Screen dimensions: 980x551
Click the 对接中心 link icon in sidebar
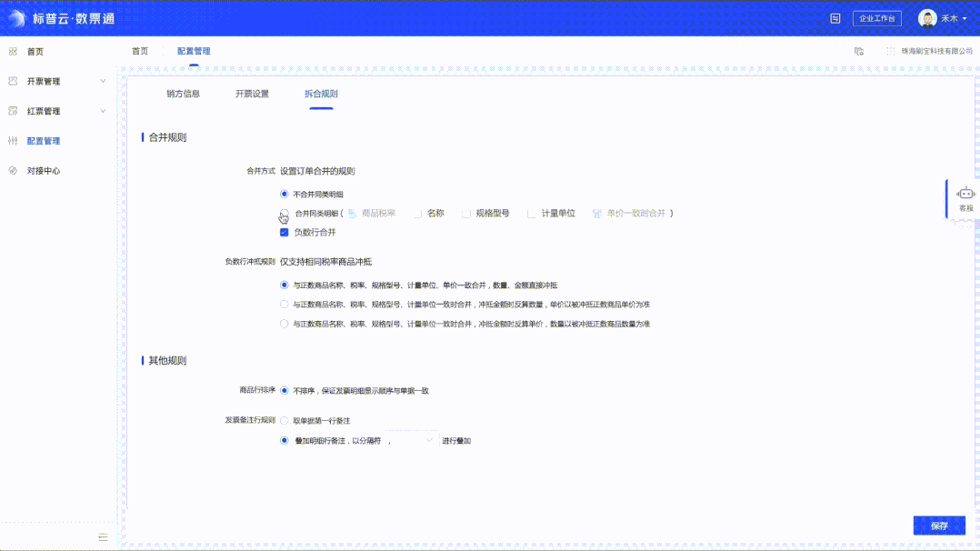13,170
